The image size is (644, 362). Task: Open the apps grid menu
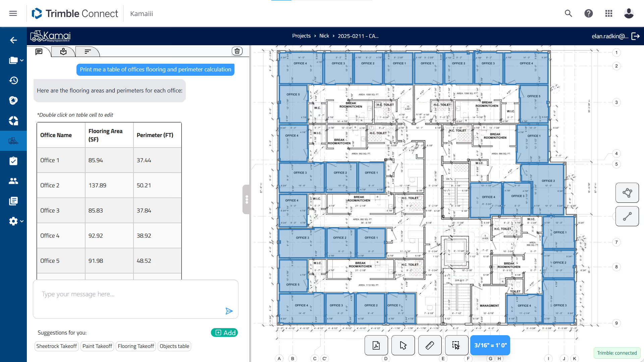(609, 13)
